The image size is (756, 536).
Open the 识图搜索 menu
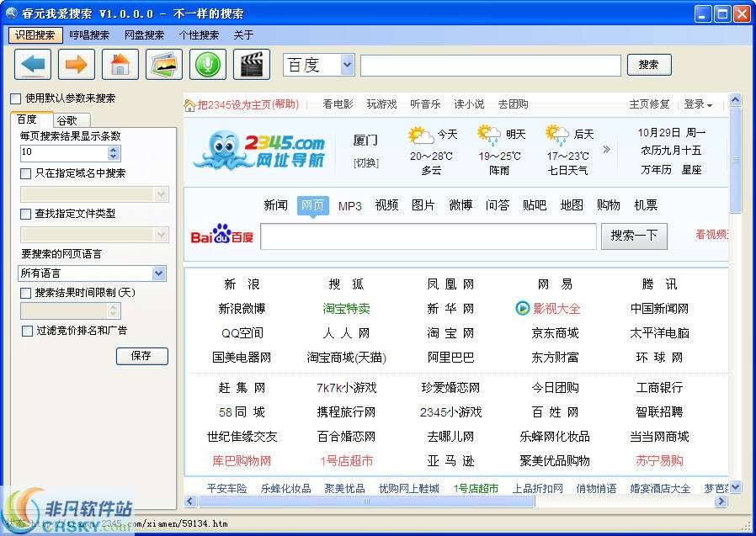(x=35, y=34)
